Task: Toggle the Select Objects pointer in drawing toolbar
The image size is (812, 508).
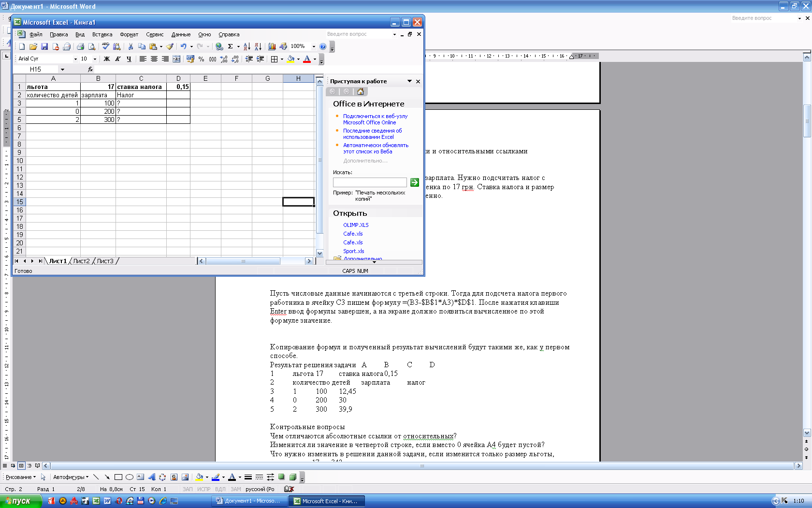Action: [x=43, y=477]
